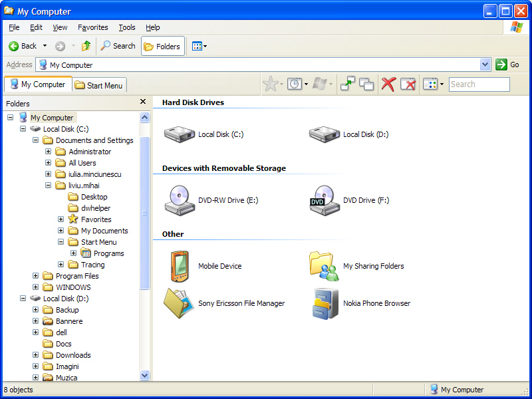Click the grayed Windows flag toolbar icon
The height and width of the screenshot is (399, 532).
[319, 84]
